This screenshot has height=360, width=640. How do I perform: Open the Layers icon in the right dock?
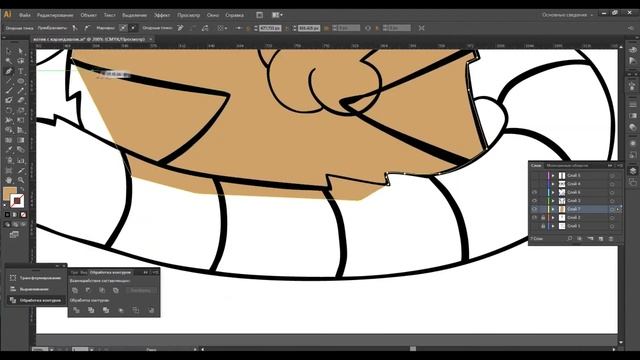(x=633, y=171)
